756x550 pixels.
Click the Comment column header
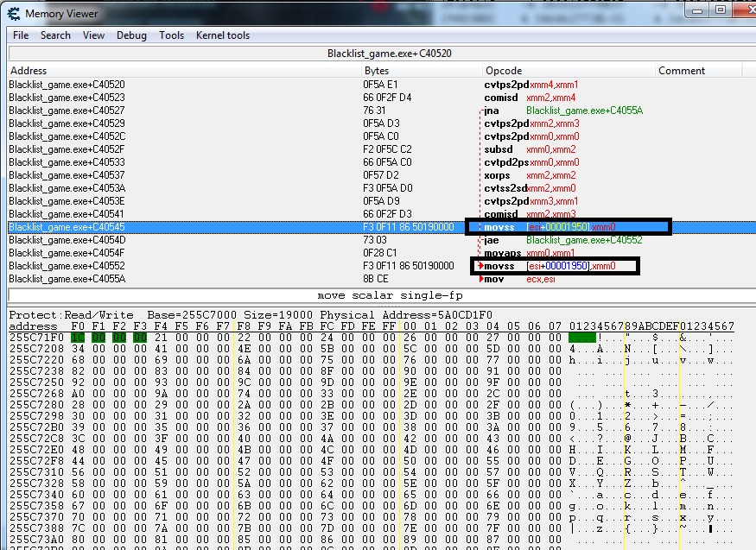[x=682, y=71]
